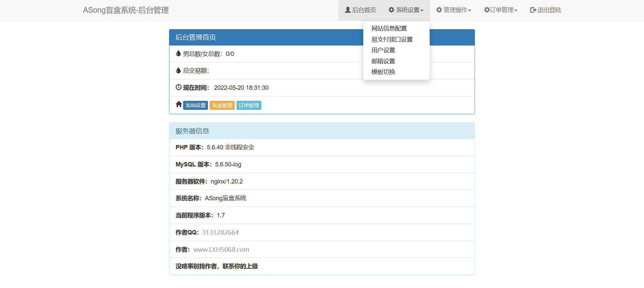Click the 系统名称 ASong盲盒系统 row
This screenshot has height=288, width=644.
pyautogui.click(x=322, y=198)
